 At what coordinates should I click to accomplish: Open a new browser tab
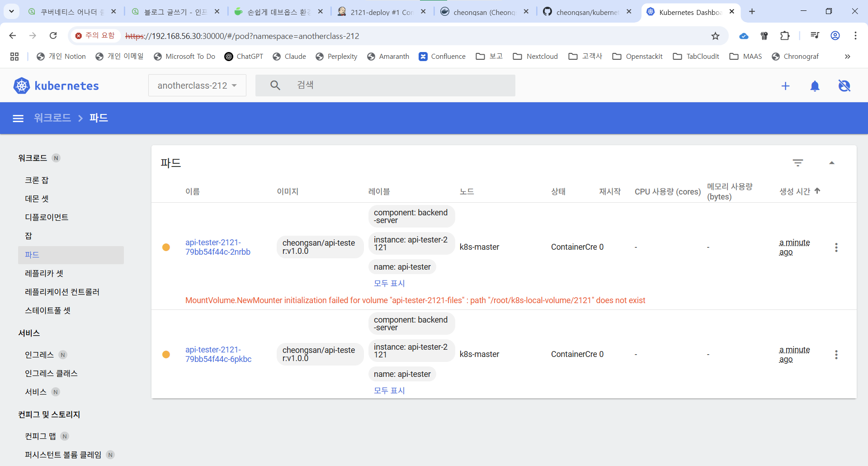752,12
